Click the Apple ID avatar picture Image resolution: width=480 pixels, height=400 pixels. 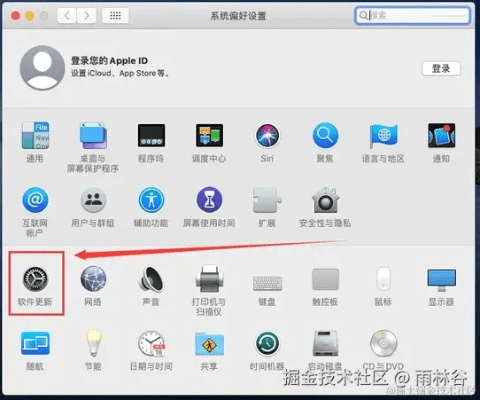click(x=42, y=68)
